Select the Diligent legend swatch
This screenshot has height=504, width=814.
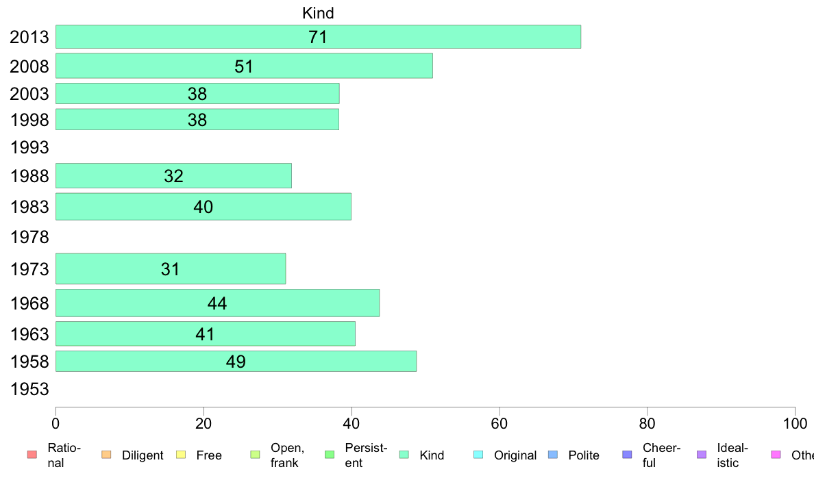(106, 455)
